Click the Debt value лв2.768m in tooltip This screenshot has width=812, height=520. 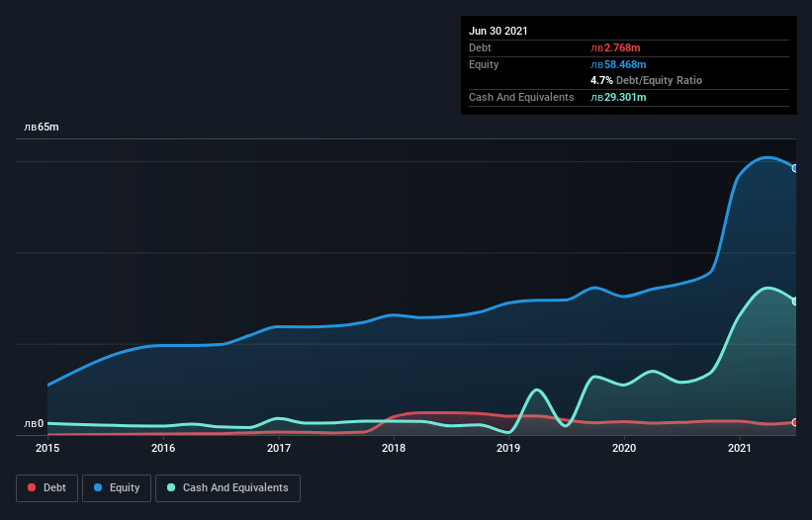pyautogui.click(x=615, y=48)
